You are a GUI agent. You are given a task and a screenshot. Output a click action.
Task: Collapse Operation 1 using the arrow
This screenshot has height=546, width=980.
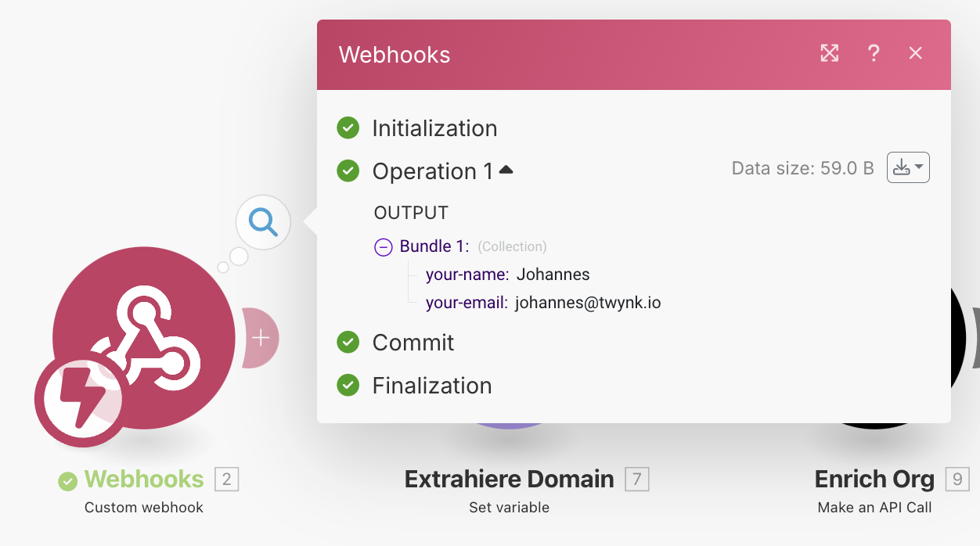coord(506,170)
